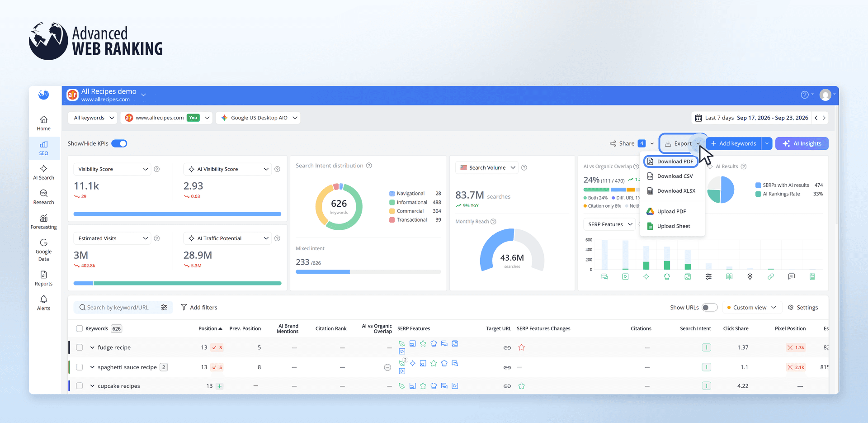Click the target URL link icon for fudge recipe

(x=507, y=348)
